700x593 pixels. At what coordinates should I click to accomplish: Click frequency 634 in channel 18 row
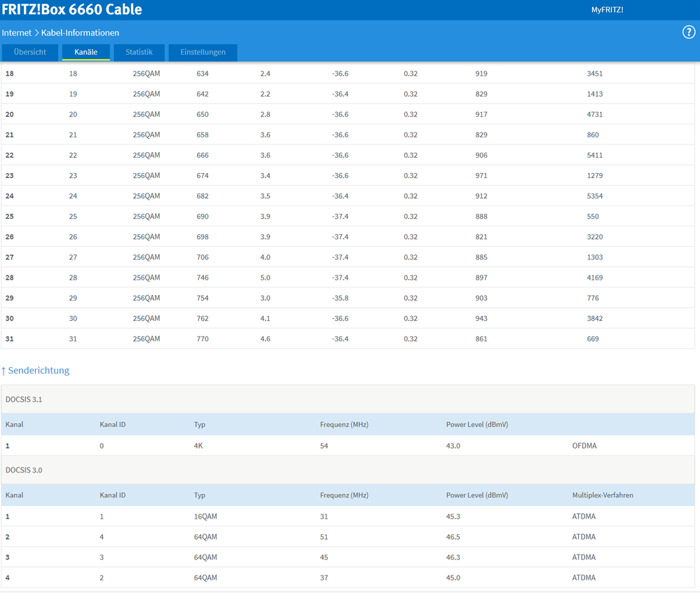click(x=203, y=74)
